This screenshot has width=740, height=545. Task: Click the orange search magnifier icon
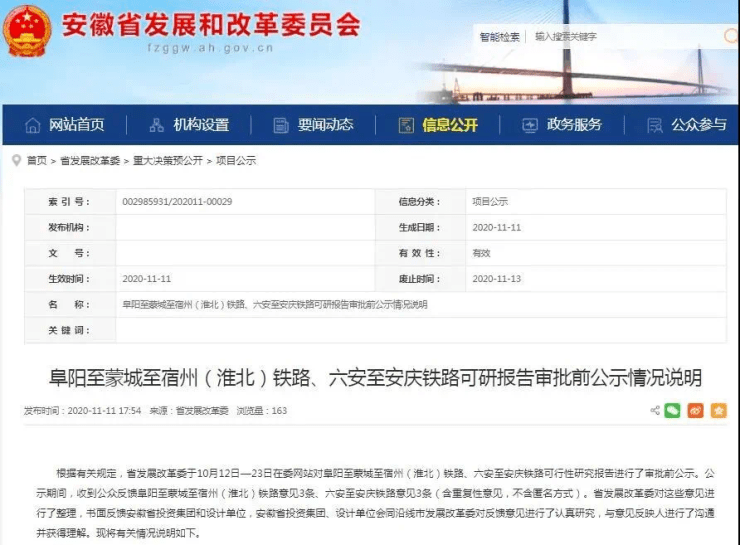730,35
